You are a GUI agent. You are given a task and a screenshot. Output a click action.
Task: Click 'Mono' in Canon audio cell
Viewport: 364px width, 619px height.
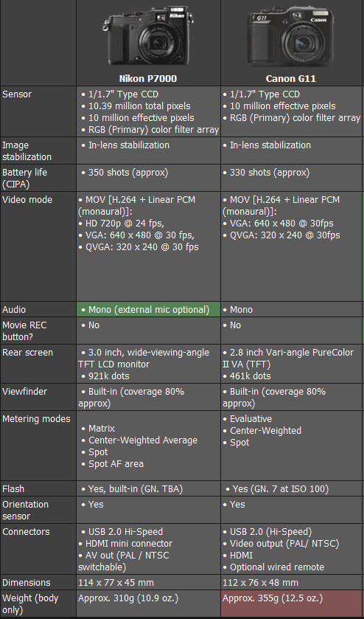point(242,310)
